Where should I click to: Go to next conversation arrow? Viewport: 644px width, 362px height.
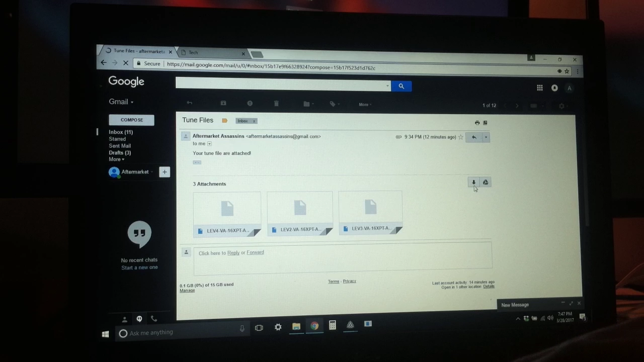pos(517,106)
